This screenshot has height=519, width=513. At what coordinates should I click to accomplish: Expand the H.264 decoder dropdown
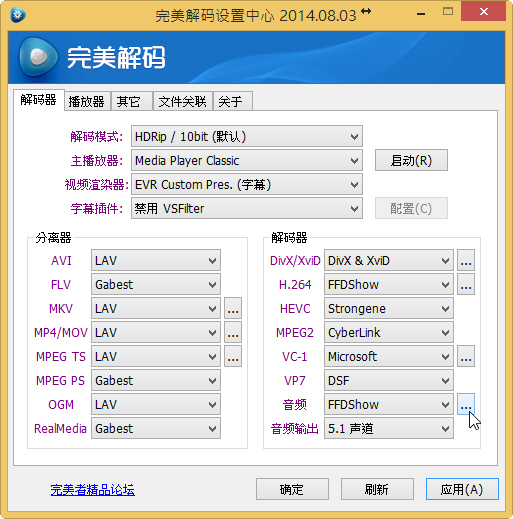click(389, 285)
